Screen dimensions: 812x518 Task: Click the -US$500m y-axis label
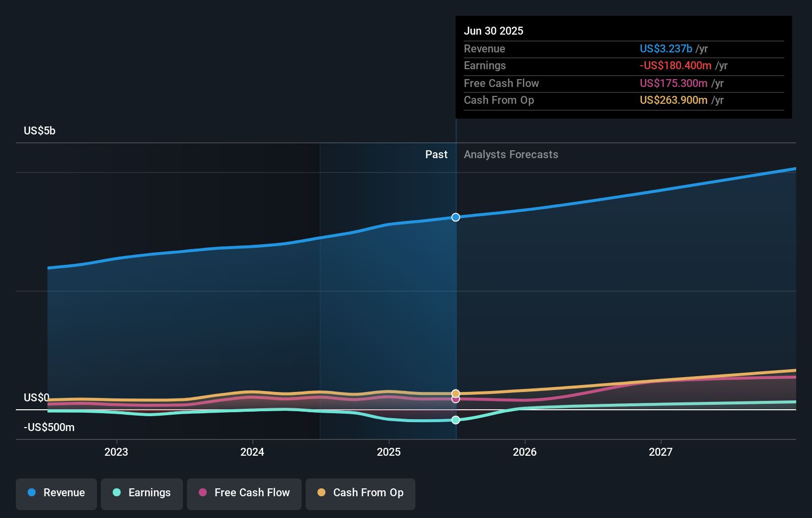(49, 428)
